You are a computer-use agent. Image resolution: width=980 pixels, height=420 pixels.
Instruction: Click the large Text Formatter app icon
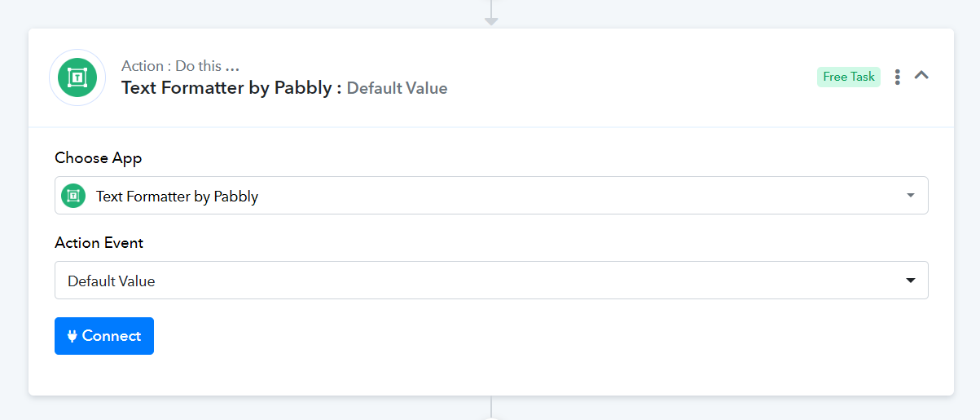[x=77, y=77]
